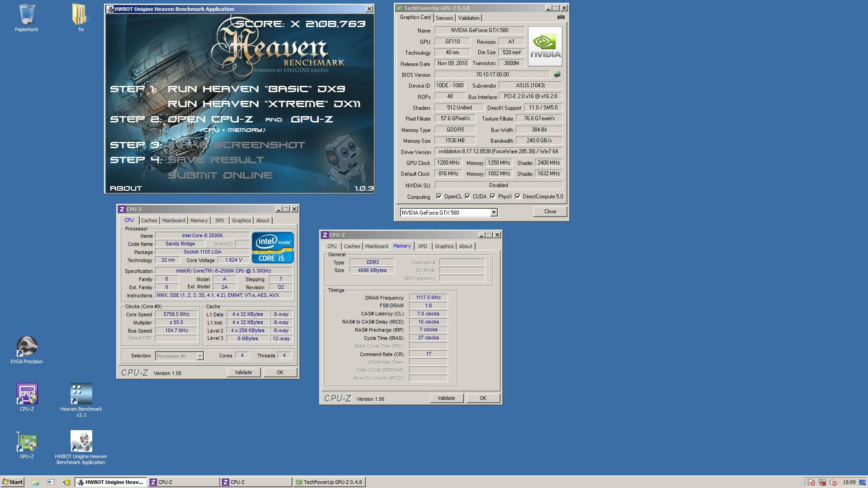868x488 pixels.
Task: Click the Action Center flag tray icon
Action: 811,482
